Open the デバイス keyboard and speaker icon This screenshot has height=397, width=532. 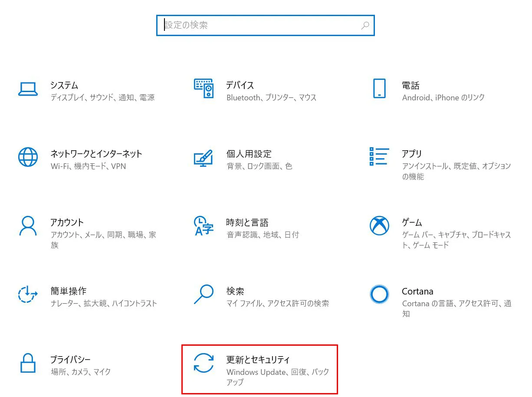tap(204, 89)
